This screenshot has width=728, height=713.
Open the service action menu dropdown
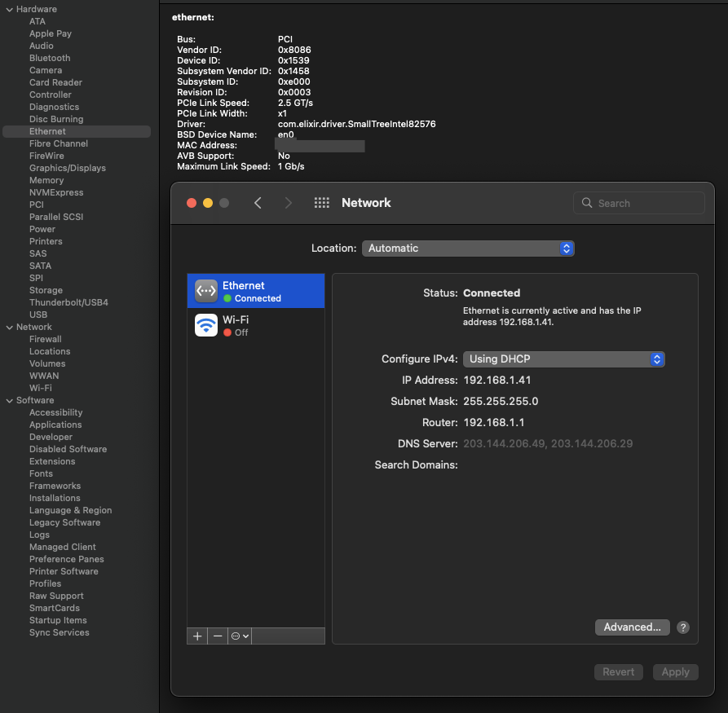tap(240, 636)
